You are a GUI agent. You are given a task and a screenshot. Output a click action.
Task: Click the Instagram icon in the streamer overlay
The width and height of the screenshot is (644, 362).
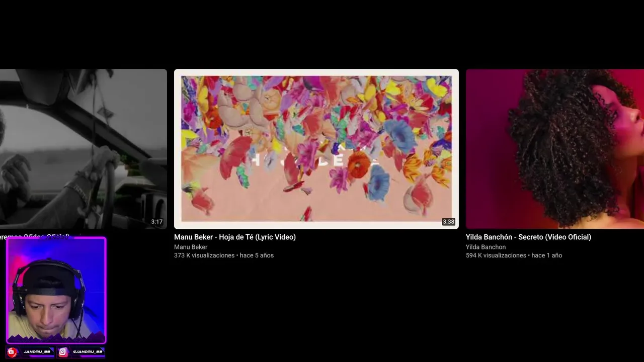(x=63, y=352)
